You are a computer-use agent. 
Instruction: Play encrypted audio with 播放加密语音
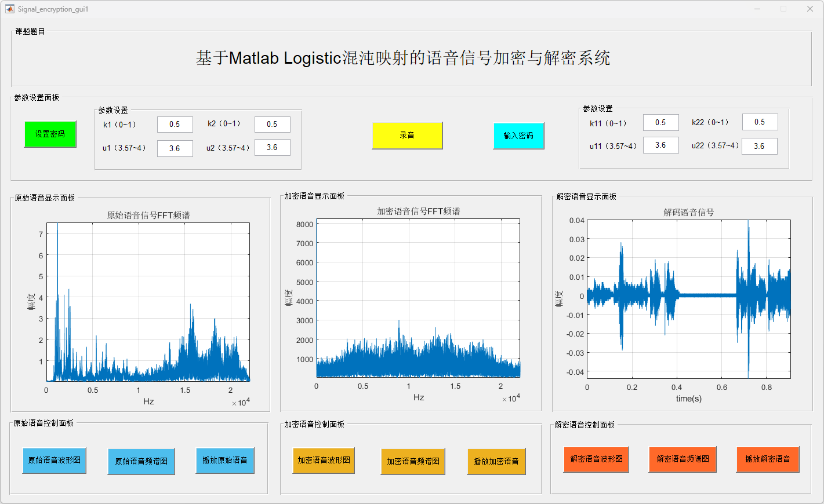496,462
